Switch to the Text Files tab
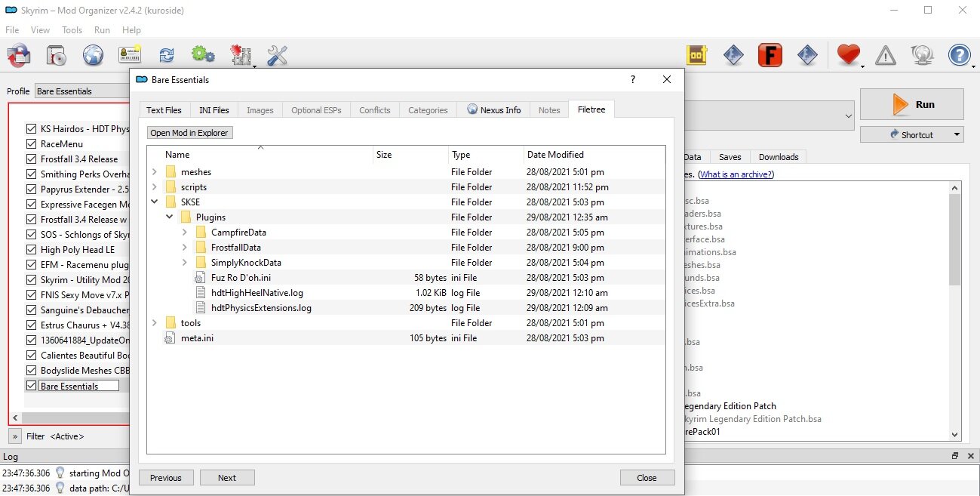The width and height of the screenshot is (980, 496). [x=164, y=109]
